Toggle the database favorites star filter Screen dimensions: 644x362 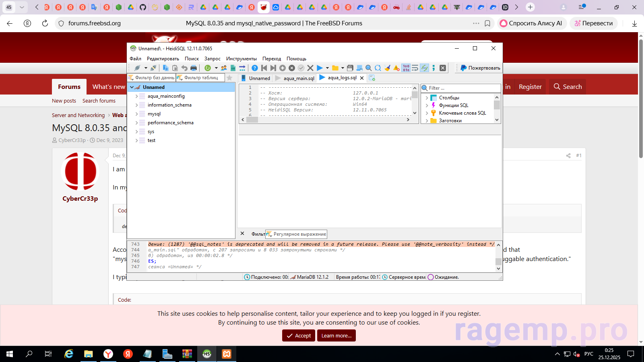coord(229,78)
